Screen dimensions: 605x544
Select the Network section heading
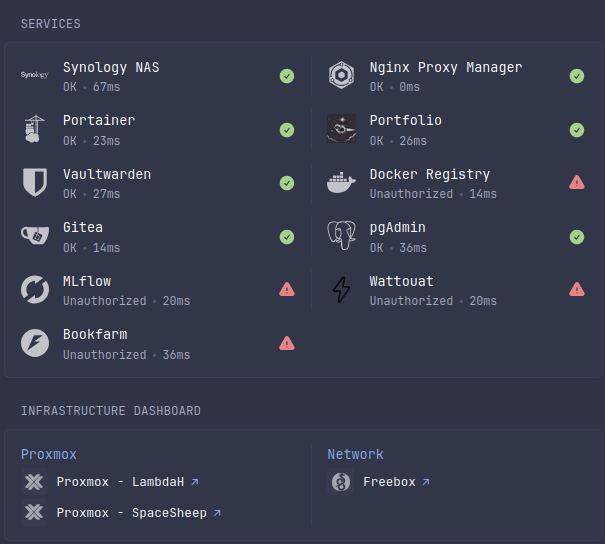click(355, 454)
